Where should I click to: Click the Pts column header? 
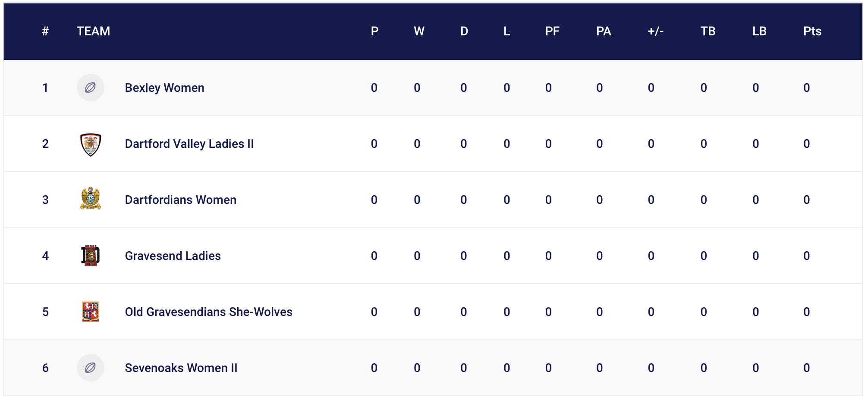pyautogui.click(x=812, y=31)
